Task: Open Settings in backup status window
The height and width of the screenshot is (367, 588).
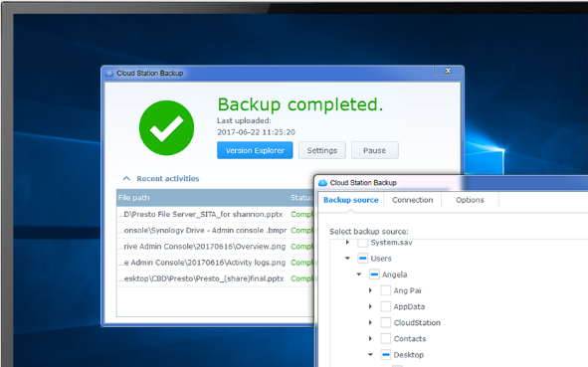Action: (321, 150)
